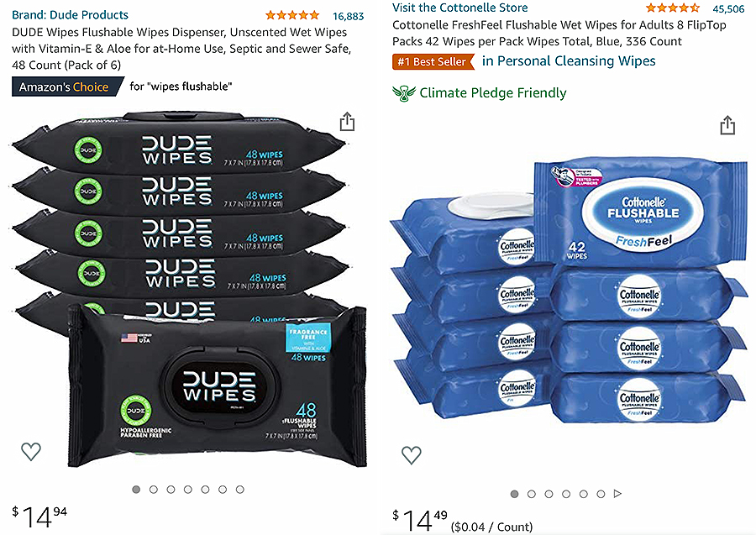Image resolution: width=756 pixels, height=535 pixels.
Task: Click the Climate Pledge Friendly leaf icon
Action: click(403, 92)
